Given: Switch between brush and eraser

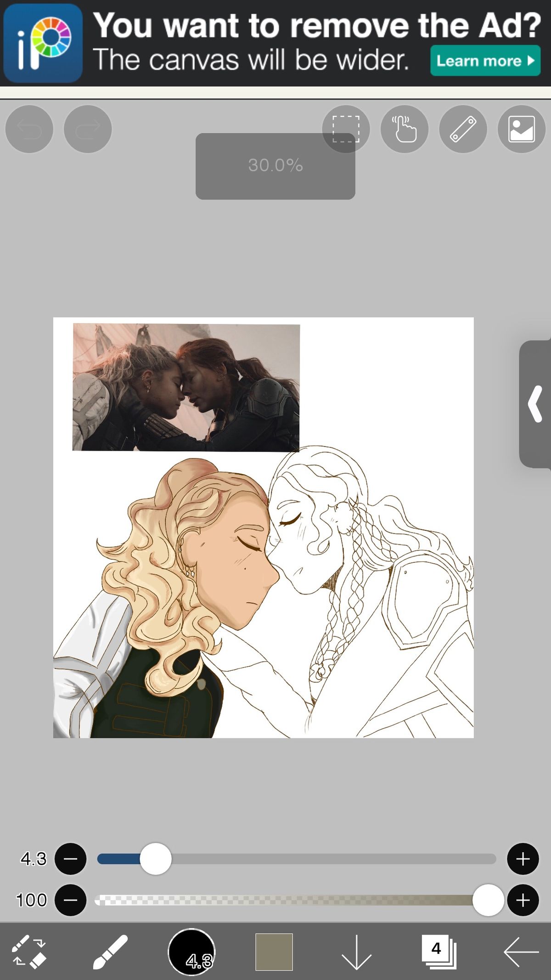Looking at the screenshot, I should click(x=28, y=952).
